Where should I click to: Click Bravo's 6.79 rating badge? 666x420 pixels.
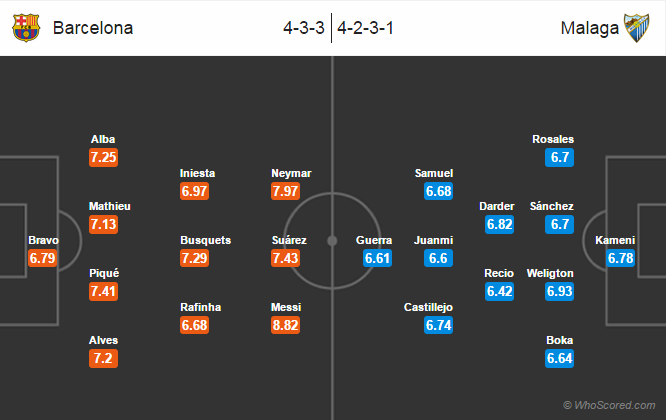42,258
